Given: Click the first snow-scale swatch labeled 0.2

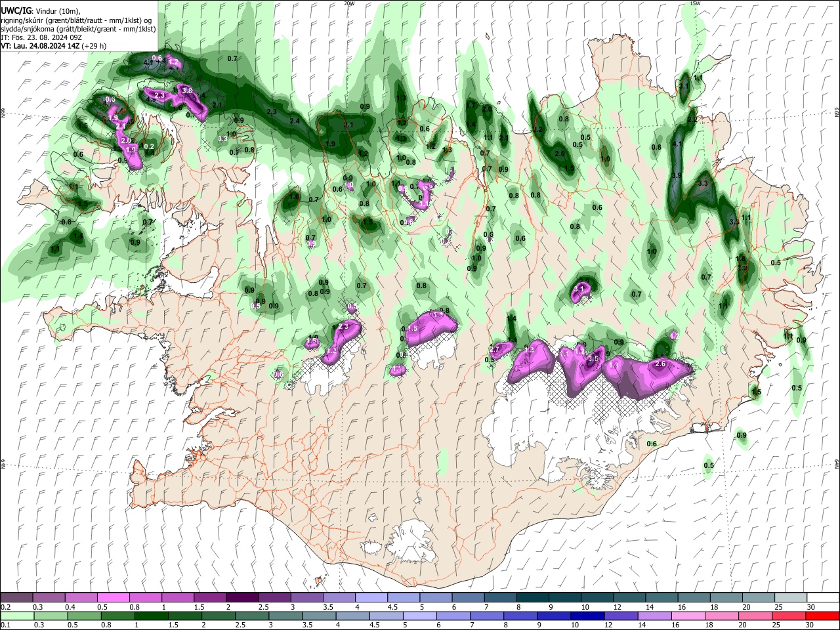Looking at the screenshot, I should [x=16, y=598].
